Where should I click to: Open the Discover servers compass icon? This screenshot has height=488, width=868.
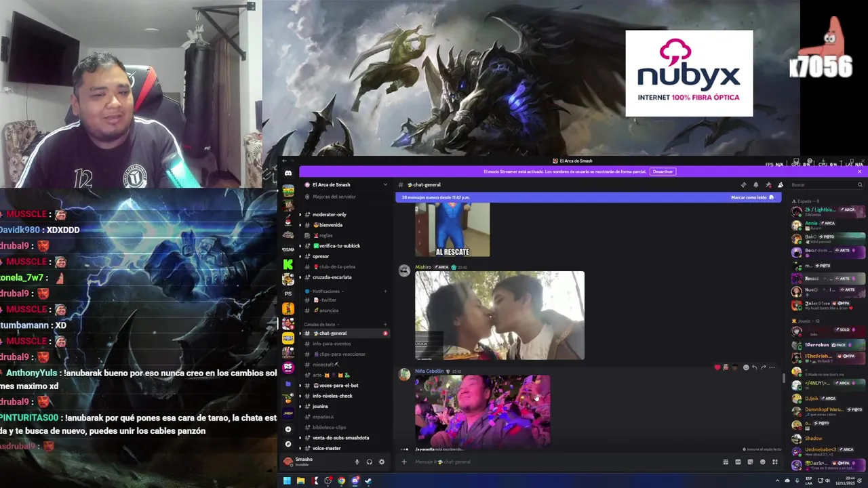coord(288,443)
